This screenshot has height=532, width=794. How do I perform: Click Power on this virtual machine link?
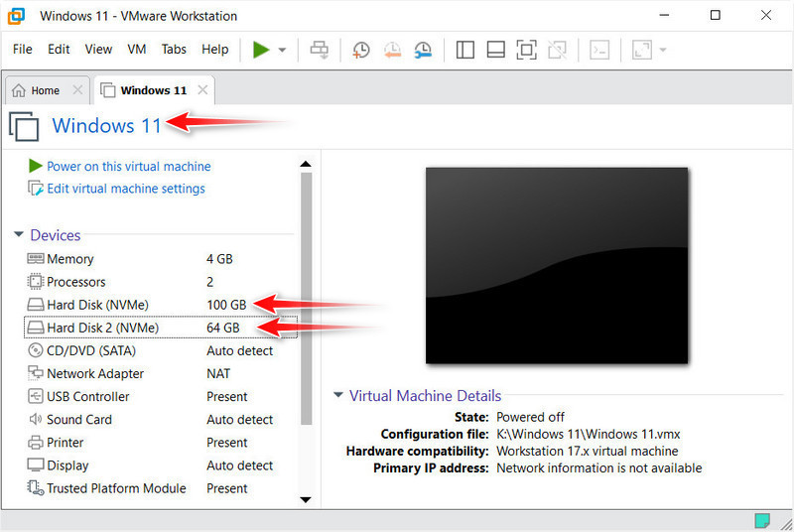pos(129,166)
